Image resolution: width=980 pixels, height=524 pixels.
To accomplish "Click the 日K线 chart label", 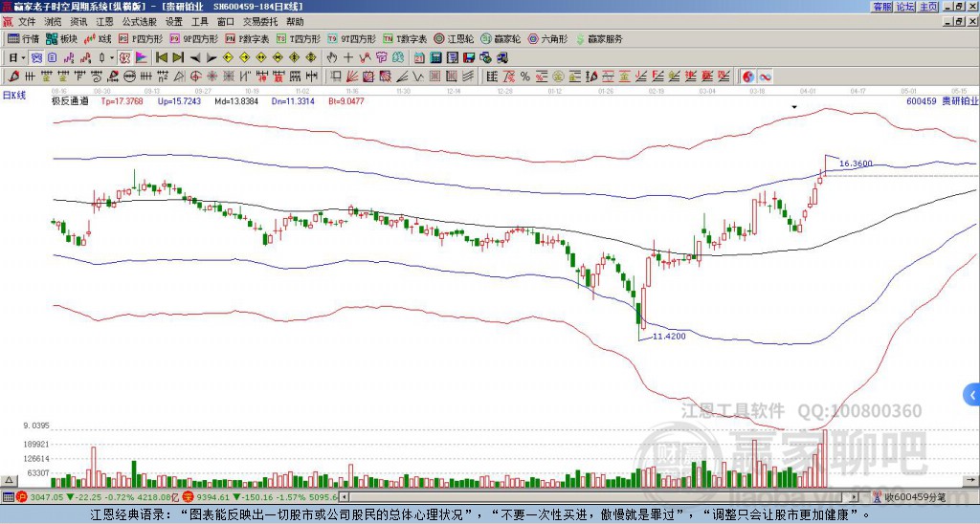I will click(x=14, y=95).
